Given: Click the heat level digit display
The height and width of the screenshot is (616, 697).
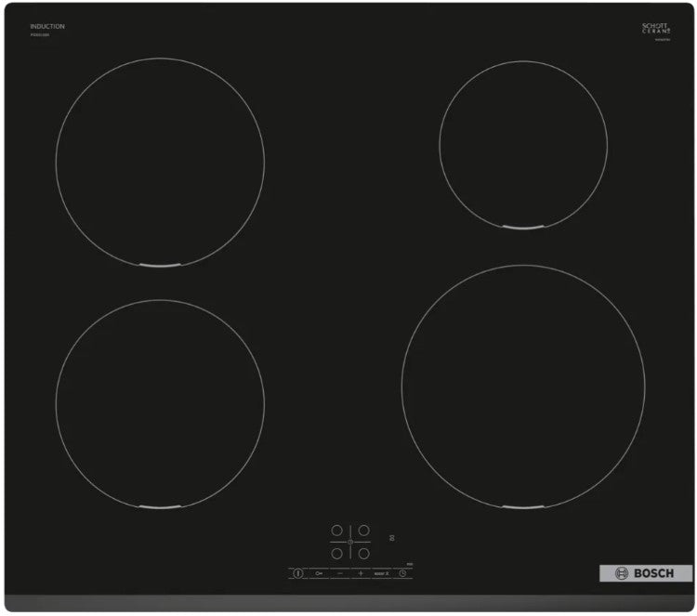Looking at the screenshot, I should [392, 538].
